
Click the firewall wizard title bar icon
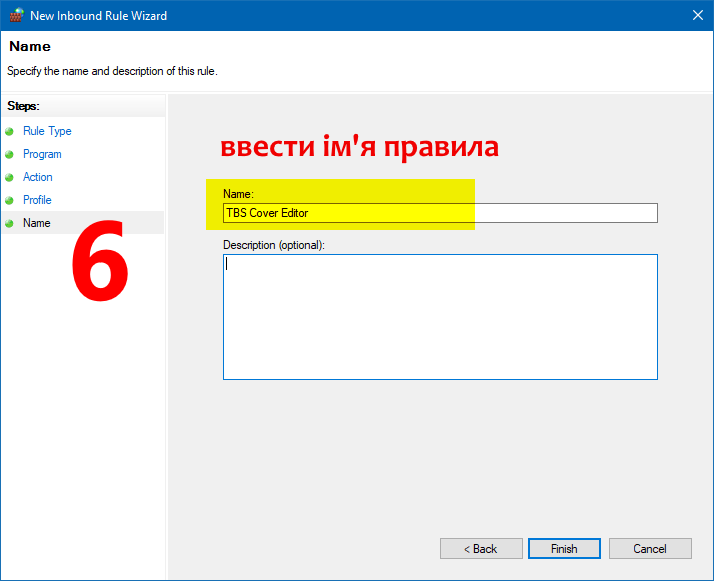coord(16,15)
